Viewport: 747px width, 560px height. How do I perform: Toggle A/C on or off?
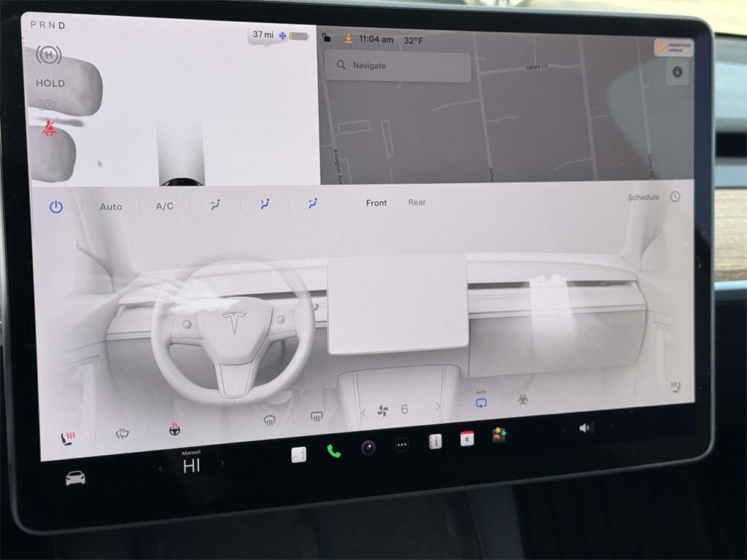[x=164, y=206]
